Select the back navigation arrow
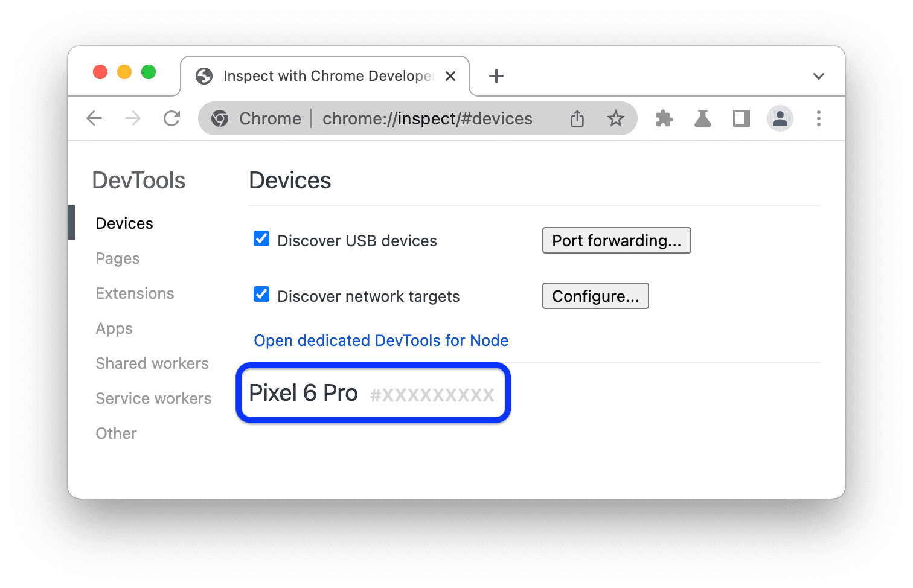913x588 pixels. click(94, 118)
